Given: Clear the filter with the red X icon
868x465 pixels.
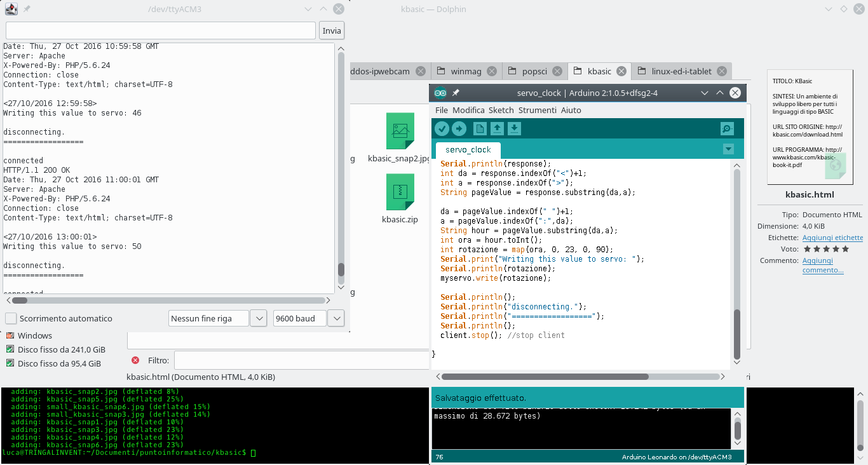Looking at the screenshot, I should coord(135,360).
